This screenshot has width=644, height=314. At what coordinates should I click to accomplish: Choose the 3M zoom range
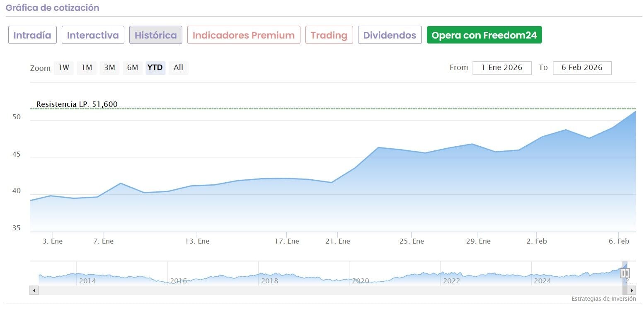click(x=109, y=68)
